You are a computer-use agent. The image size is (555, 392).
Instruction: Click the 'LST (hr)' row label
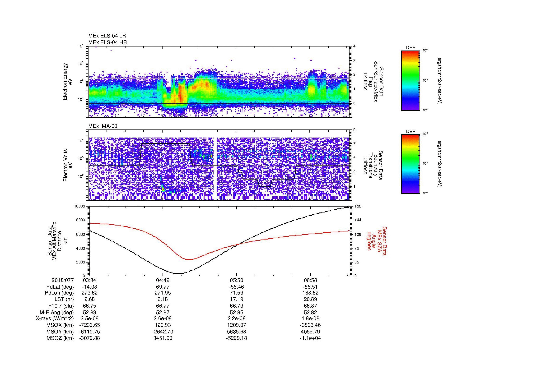click(x=64, y=300)
